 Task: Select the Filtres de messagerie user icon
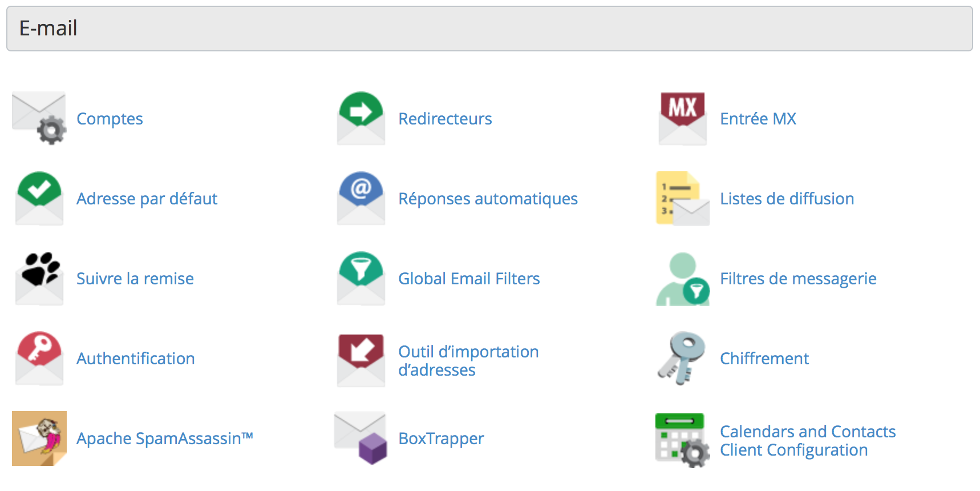[x=683, y=279]
